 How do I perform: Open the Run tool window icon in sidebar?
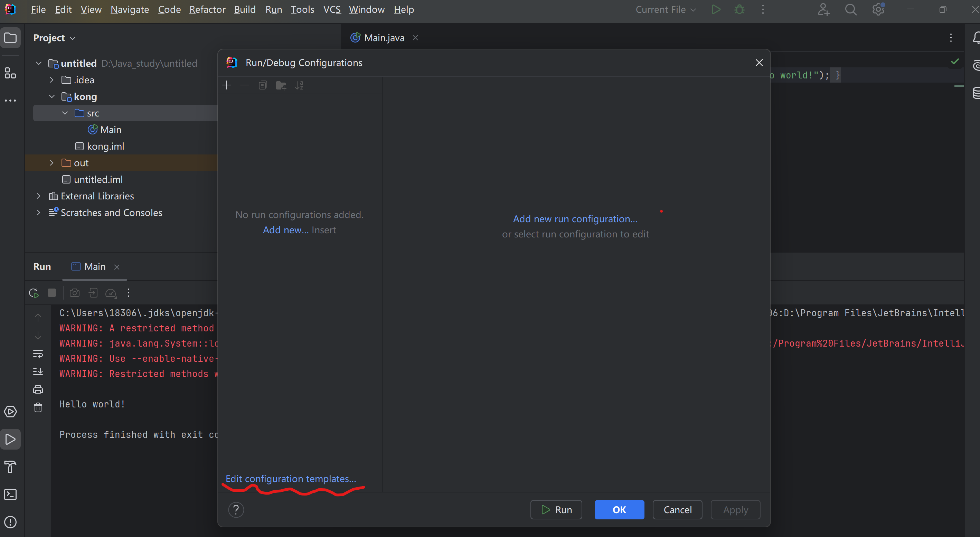click(x=10, y=439)
